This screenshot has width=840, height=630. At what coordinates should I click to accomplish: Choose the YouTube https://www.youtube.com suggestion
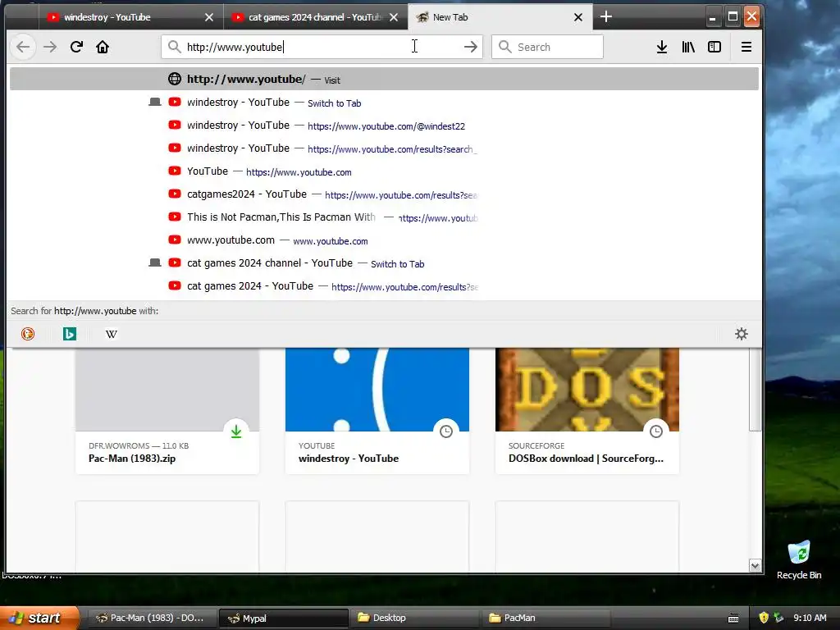click(384, 171)
